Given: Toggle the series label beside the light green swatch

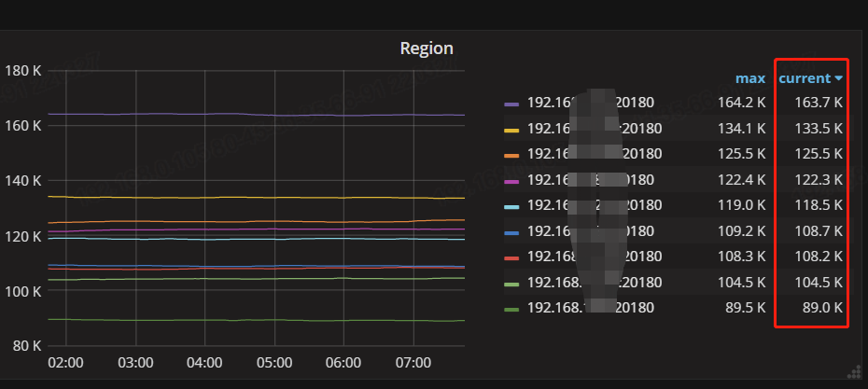Looking at the screenshot, I should point(595,283).
